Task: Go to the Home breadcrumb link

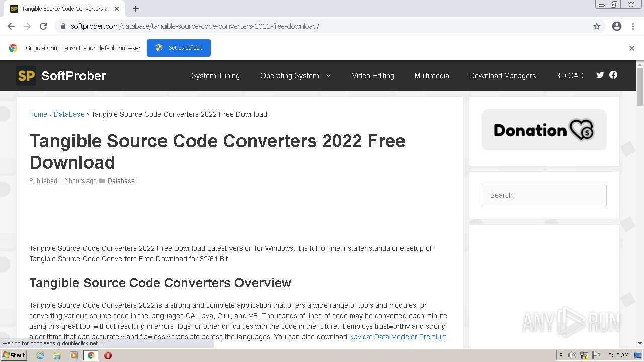Action: click(38, 114)
